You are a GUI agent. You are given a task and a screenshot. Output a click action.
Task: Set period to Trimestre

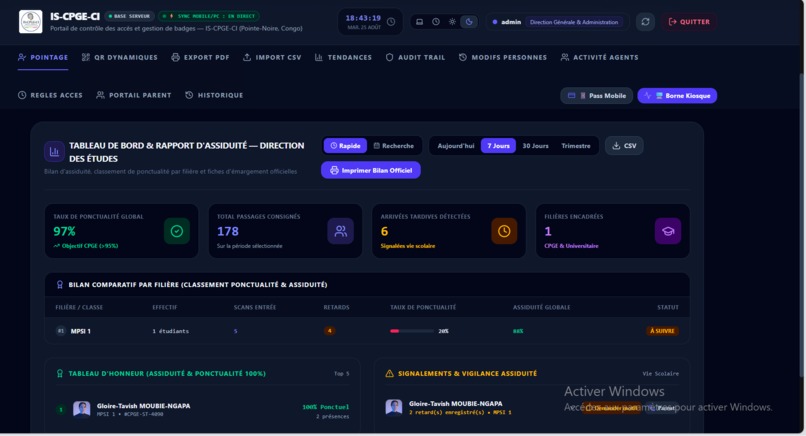pyautogui.click(x=576, y=146)
